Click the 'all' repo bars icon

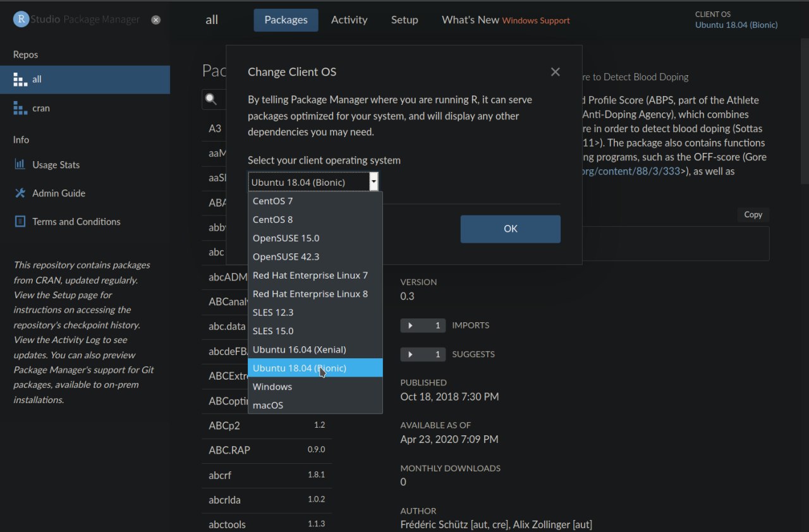point(20,80)
